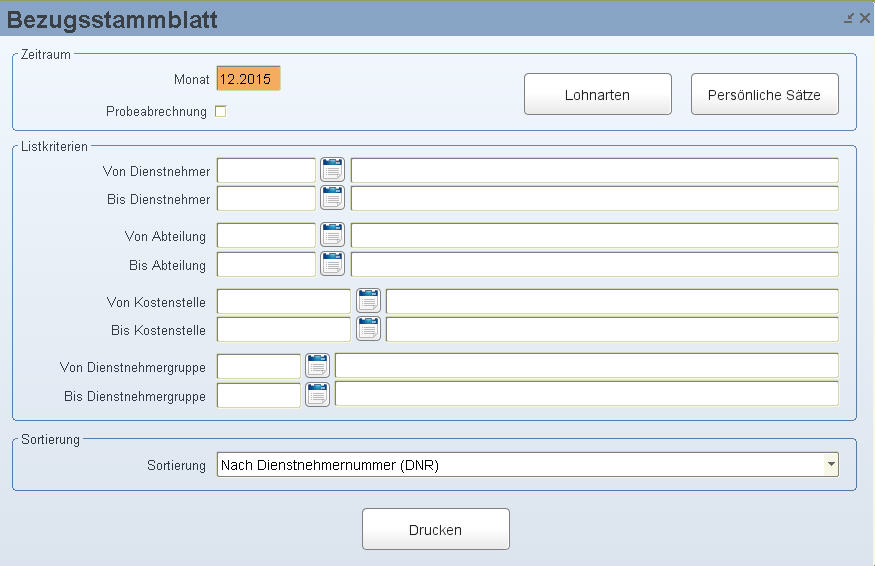The image size is (875, 566).
Task: Select the Monat field showing 12.2015
Action: pos(248,79)
